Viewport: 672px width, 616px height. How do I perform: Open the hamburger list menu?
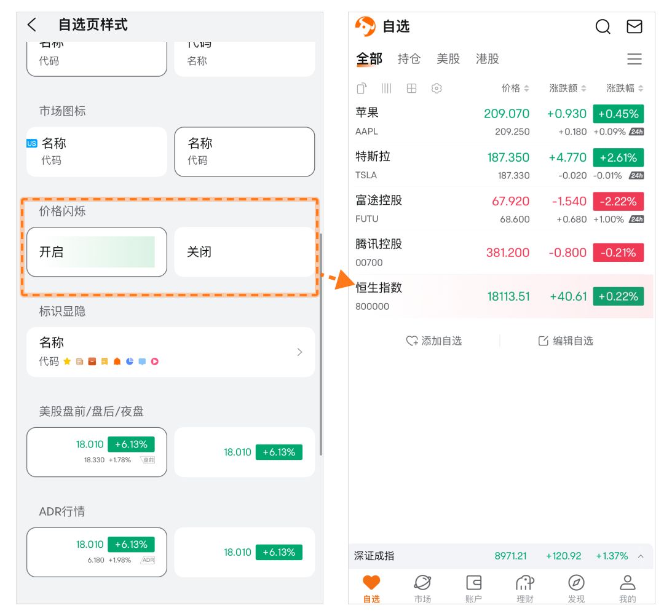[x=634, y=59]
